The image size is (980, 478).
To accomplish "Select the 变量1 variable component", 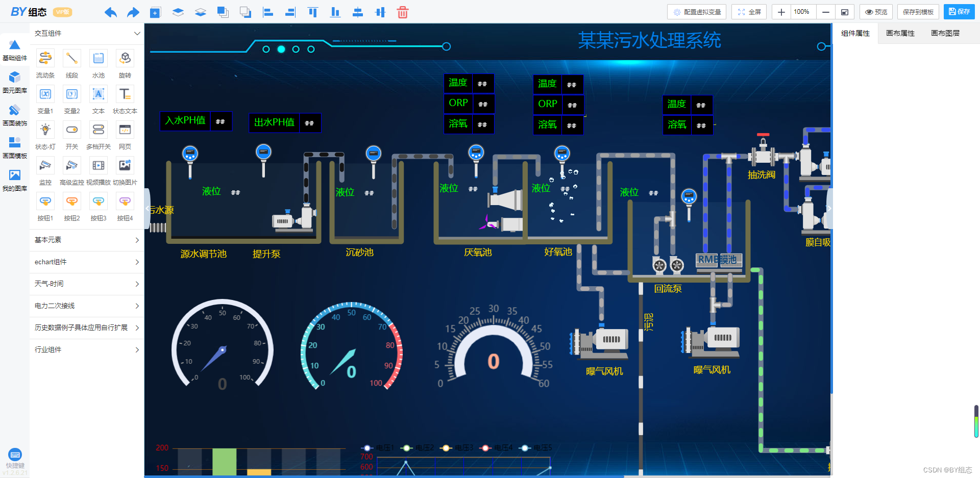I will pos(45,94).
